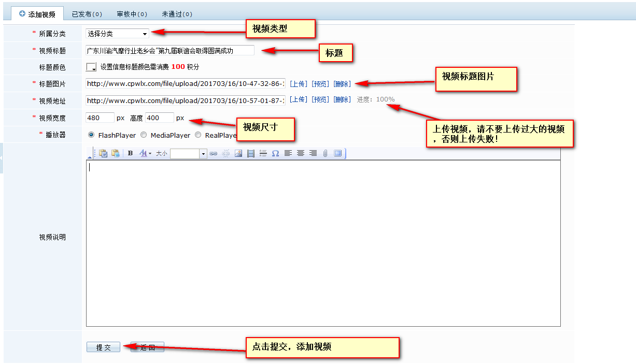Select the FlashPlayer radio button

[91, 135]
